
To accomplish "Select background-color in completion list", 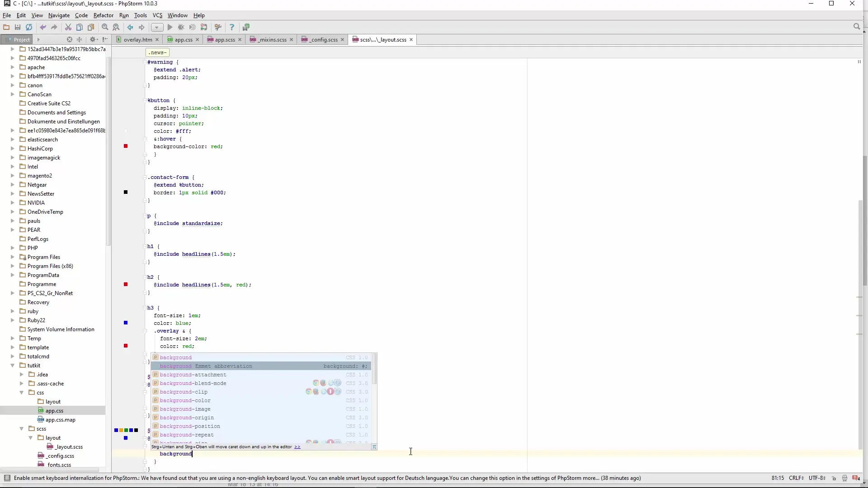I will coord(261,400).
